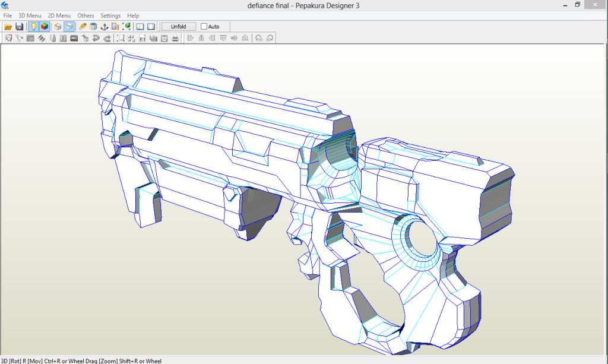Click the Open folder icon
608x364 pixels.
(x=8, y=26)
